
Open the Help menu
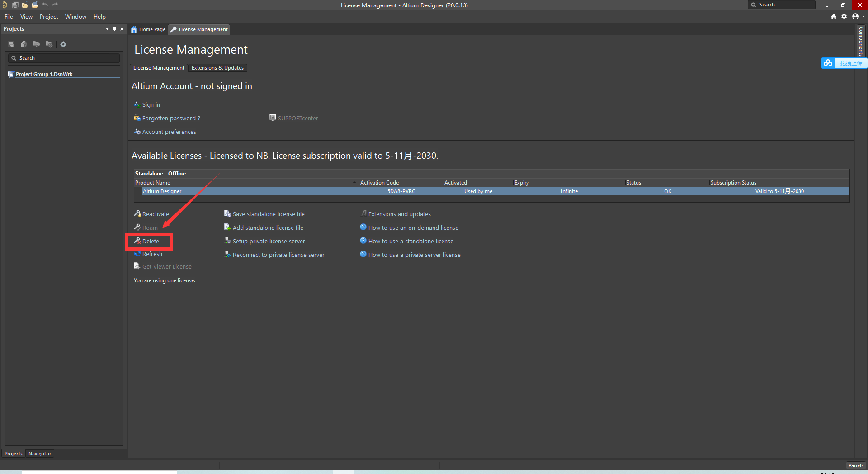99,17
